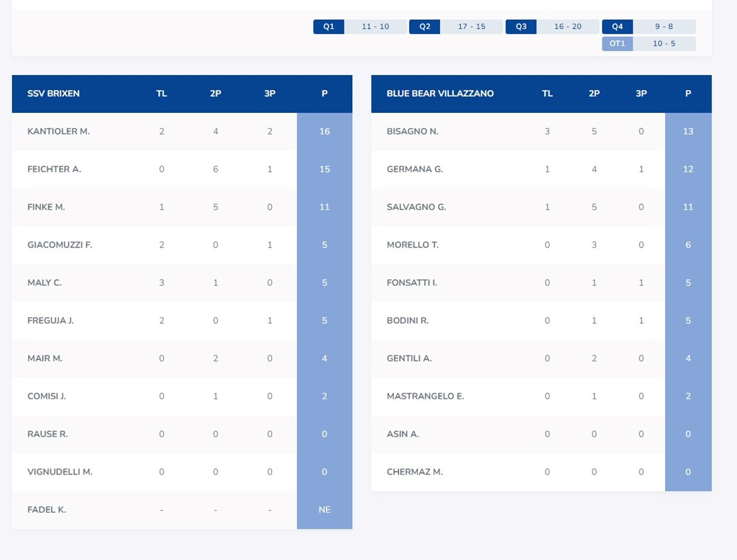Click Bisagno's 13 points total
The height and width of the screenshot is (560, 737).
(687, 132)
